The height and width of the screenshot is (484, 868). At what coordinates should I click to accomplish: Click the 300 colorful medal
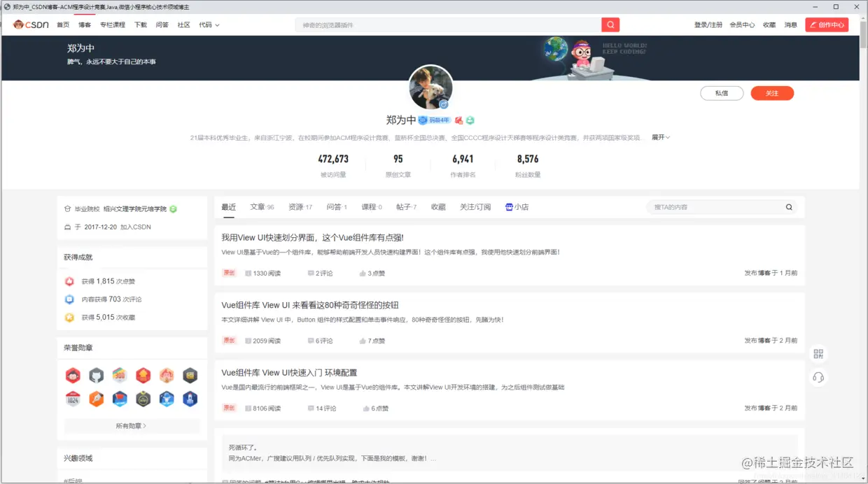click(x=120, y=376)
